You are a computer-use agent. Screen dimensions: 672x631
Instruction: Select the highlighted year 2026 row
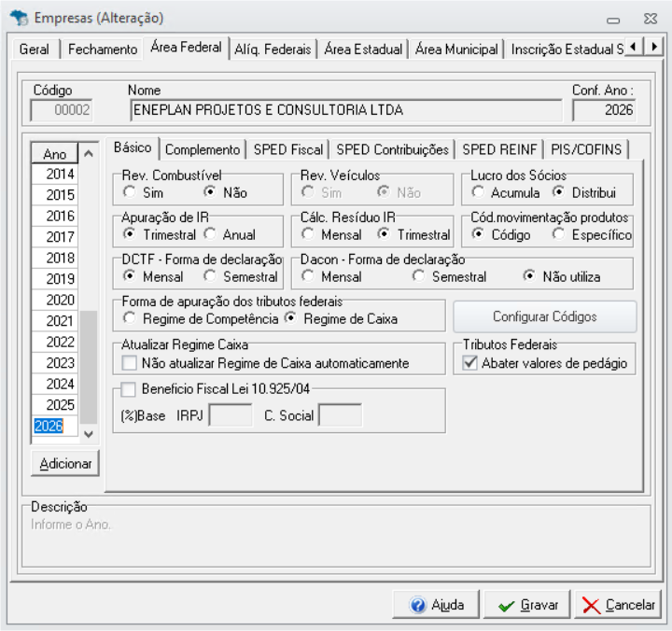point(55,426)
